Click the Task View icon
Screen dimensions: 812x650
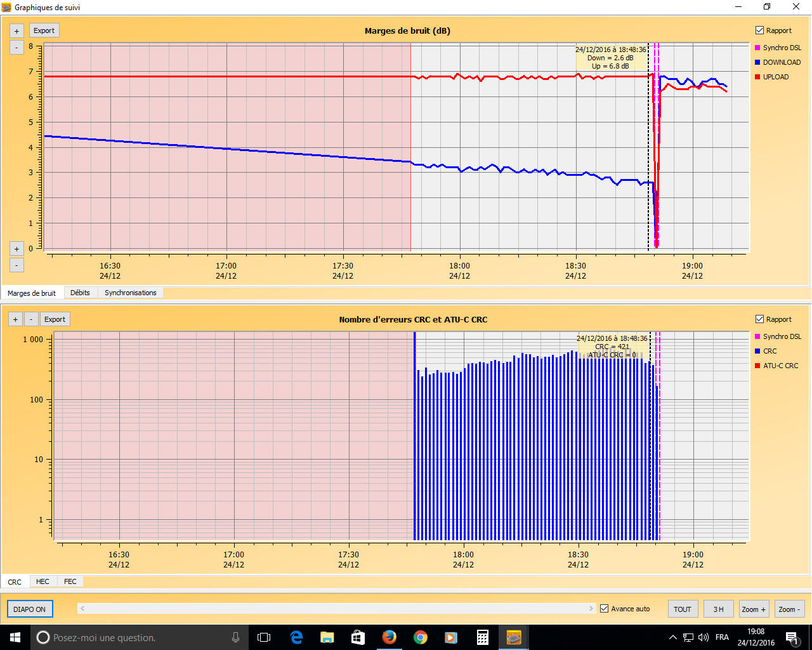coord(264,637)
